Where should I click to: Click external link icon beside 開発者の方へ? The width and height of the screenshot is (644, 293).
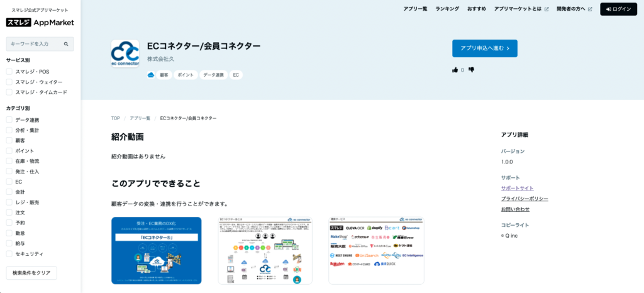(x=590, y=9)
